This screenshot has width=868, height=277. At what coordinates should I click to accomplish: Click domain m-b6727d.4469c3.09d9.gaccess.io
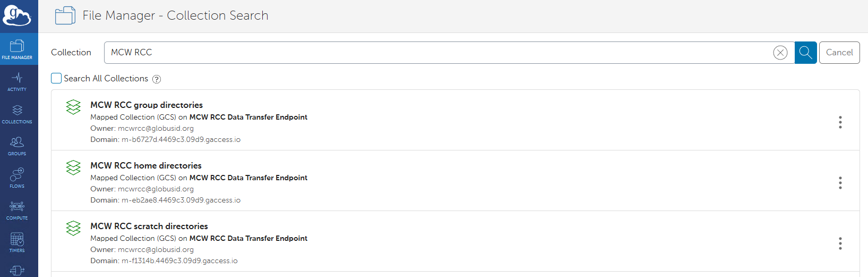181,139
